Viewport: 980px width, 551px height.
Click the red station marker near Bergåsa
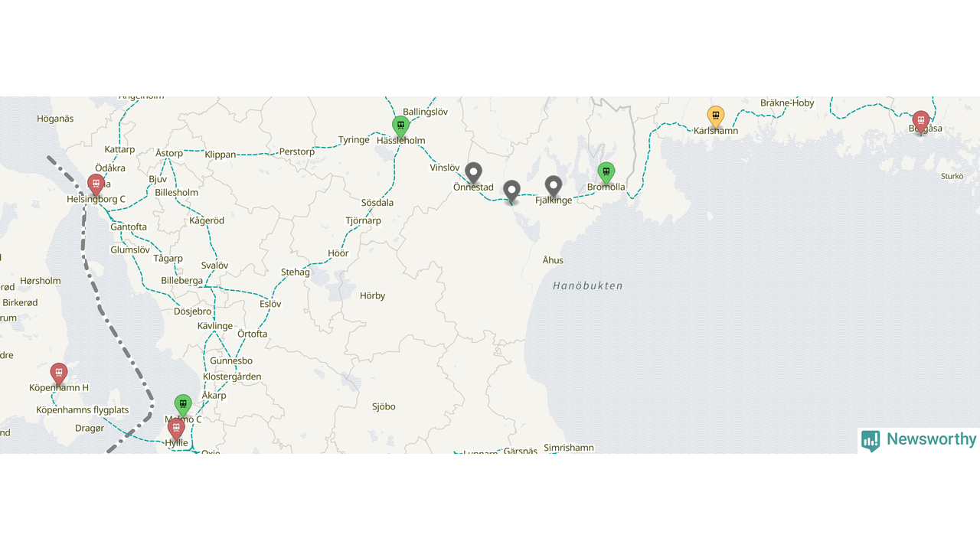(920, 122)
